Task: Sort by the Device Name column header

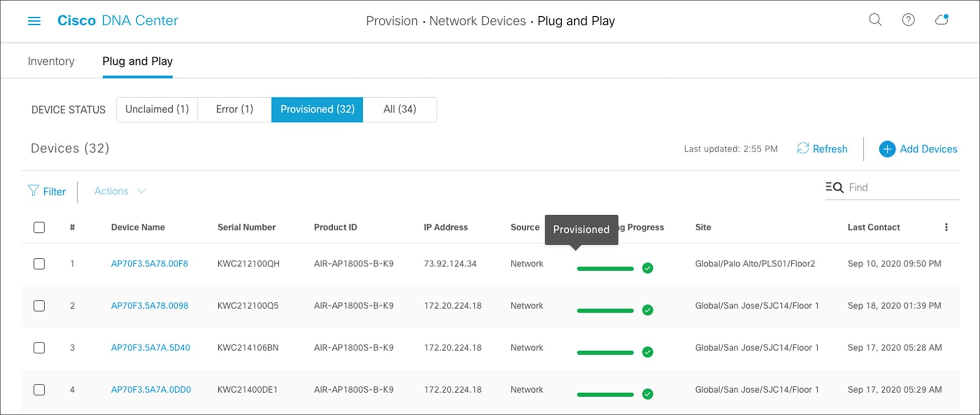Action: (138, 227)
